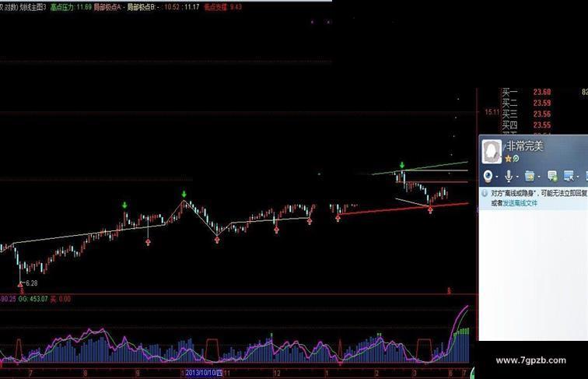588x379 pixels.
Task: Click the month 8 marker on time axis
Action: pos(86,374)
